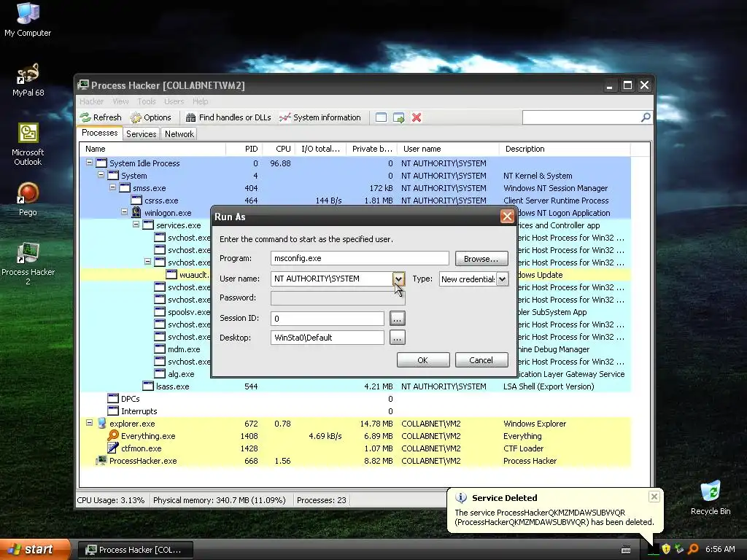
Task: Click the mdm.exe process icon
Action: (x=160, y=349)
